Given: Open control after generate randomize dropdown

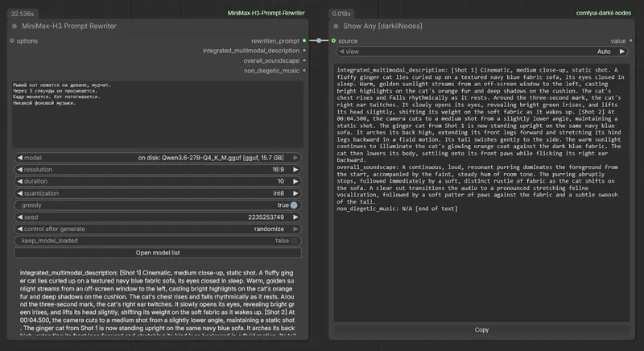Looking at the screenshot, I should coord(158,229).
